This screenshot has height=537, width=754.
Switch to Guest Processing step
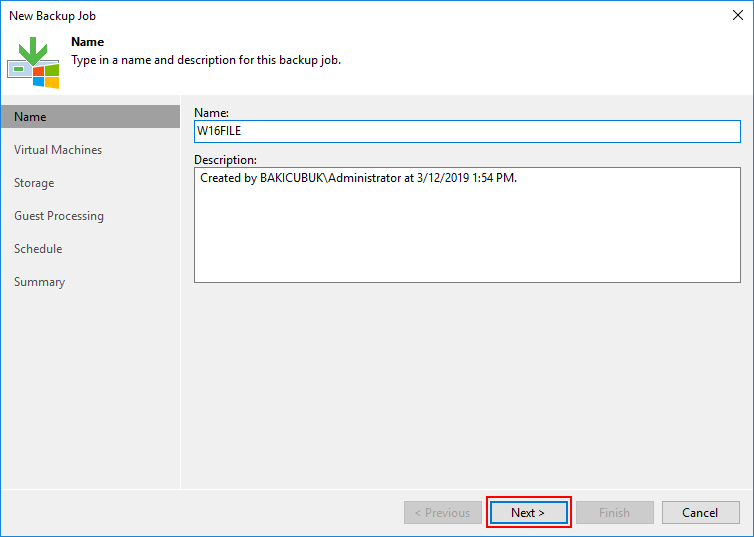pos(59,216)
